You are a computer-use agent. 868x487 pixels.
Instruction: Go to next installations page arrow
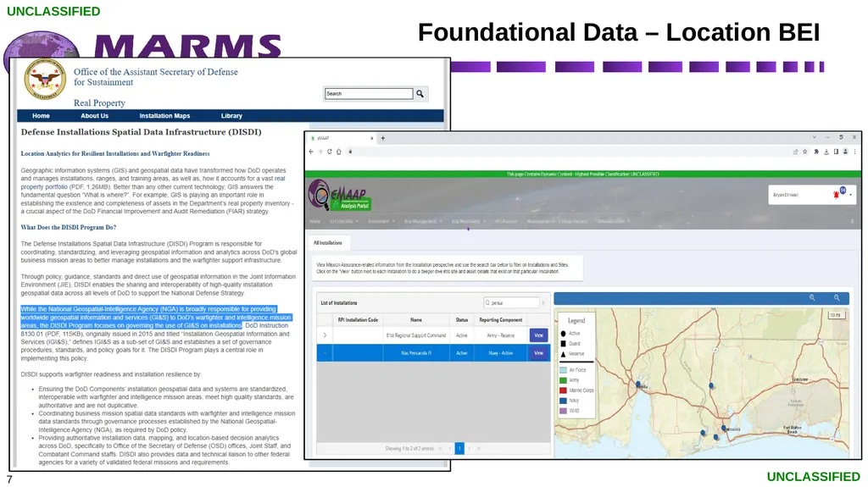click(x=470, y=448)
